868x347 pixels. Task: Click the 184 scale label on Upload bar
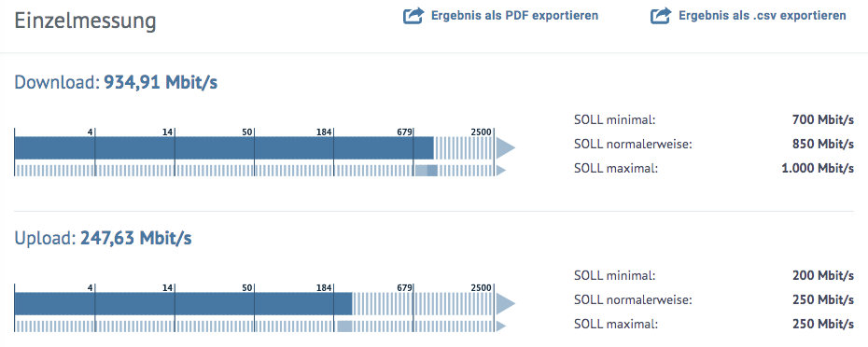coord(324,288)
